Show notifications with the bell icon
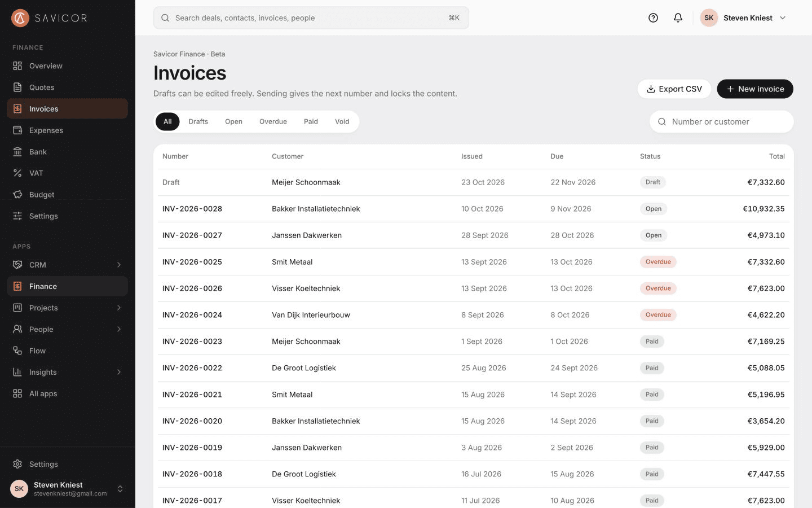The image size is (812, 508). click(678, 18)
